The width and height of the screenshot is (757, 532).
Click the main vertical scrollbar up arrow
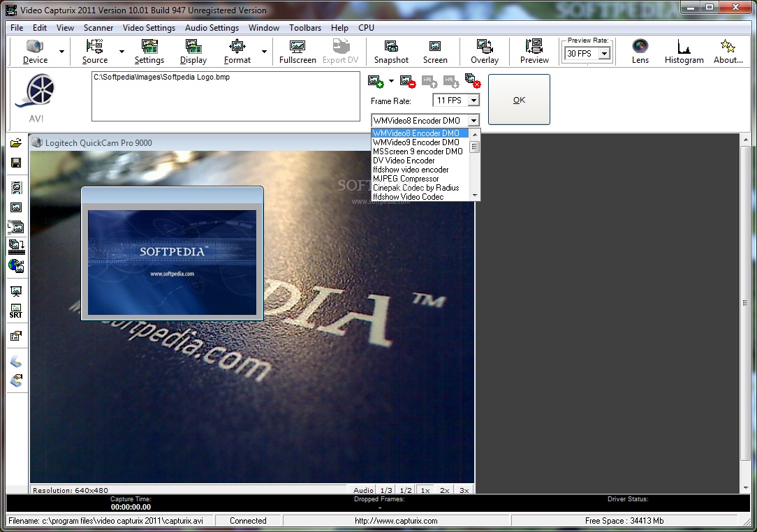tap(745, 140)
